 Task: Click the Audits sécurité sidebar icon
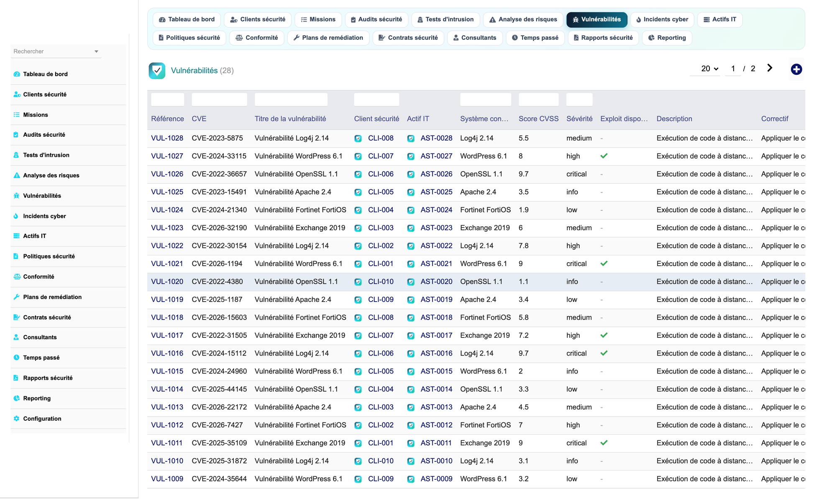(16, 135)
